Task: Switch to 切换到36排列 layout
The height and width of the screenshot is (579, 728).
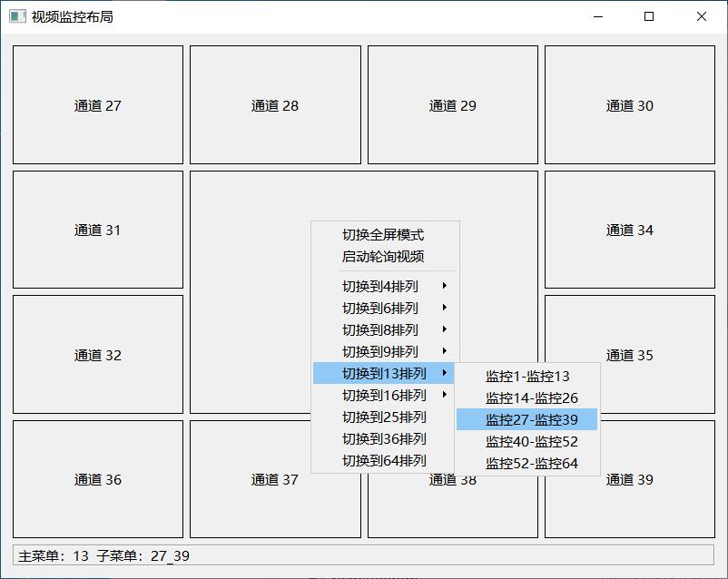Action: coord(383,438)
